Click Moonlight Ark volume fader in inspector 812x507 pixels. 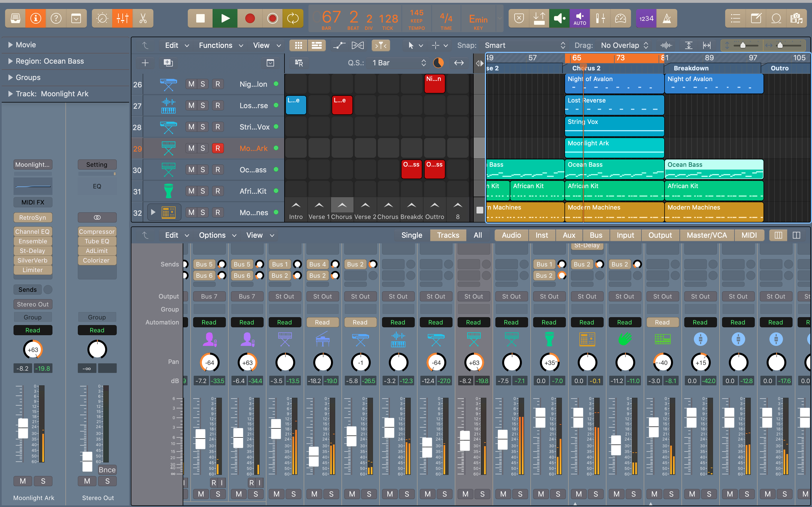23,428
